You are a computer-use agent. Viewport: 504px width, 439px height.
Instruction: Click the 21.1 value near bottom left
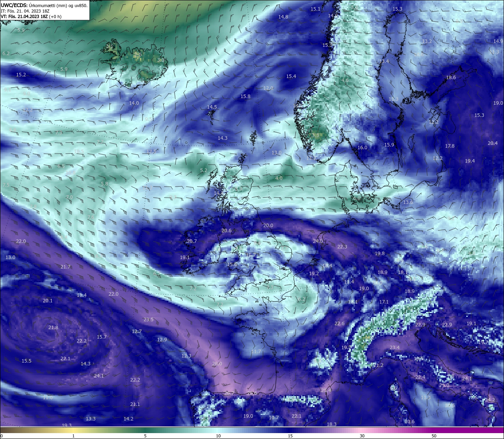click(x=135, y=404)
